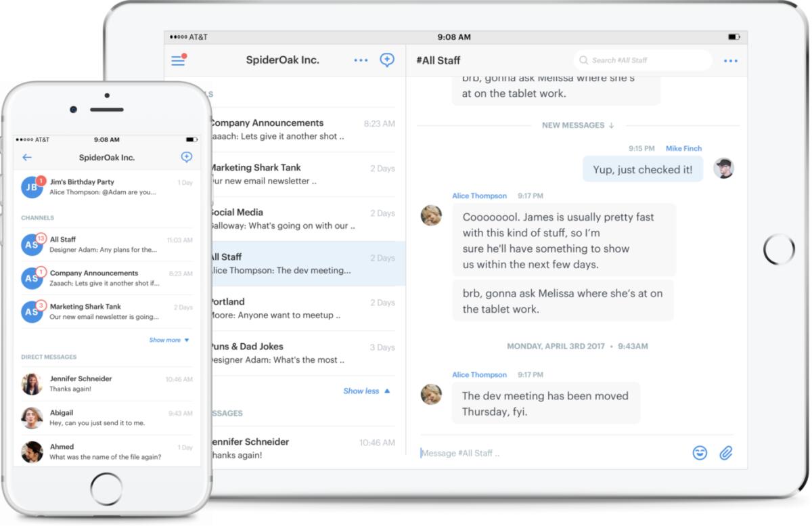Expand channels with Show more

click(x=169, y=340)
